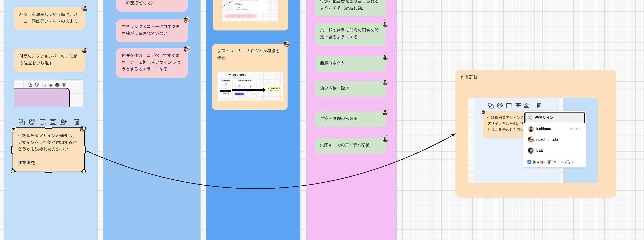This screenshot has width=644, height=240.
Task: Select the 線の点線・破線 sticky note
Action: point(350,88)
